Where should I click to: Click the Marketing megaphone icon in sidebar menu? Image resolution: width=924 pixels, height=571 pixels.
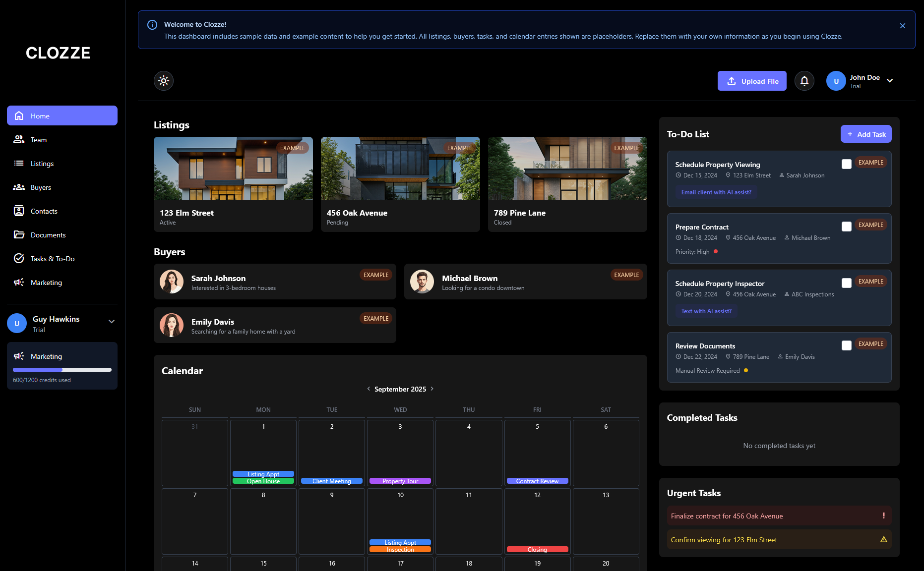[x=19, y=282]
